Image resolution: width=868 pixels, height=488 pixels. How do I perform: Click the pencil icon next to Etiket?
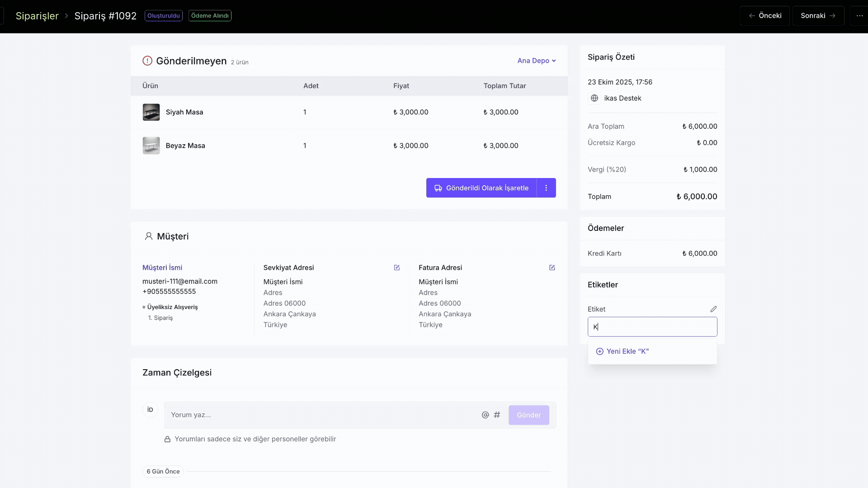713,309
